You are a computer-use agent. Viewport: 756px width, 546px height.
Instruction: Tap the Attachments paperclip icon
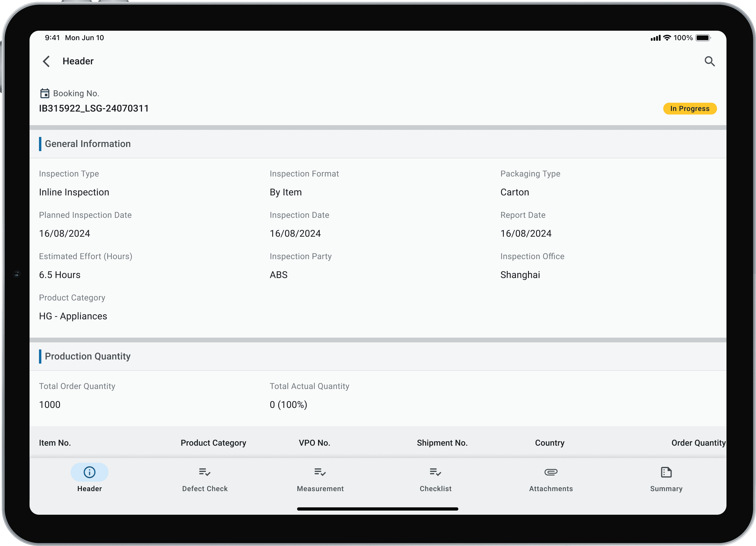click(551, 472)
